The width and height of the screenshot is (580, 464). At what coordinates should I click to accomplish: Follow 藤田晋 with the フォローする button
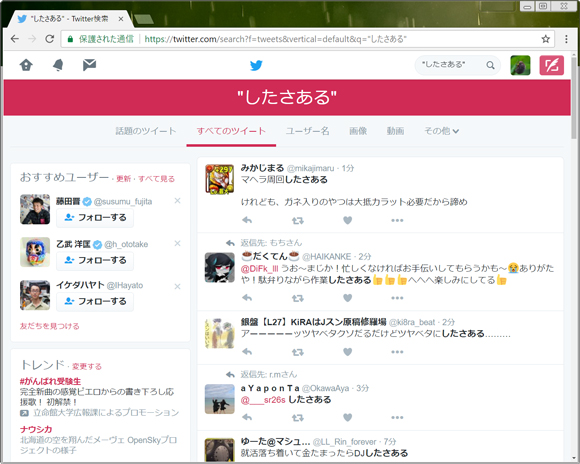pyautogui.click(x=95, y=218)
